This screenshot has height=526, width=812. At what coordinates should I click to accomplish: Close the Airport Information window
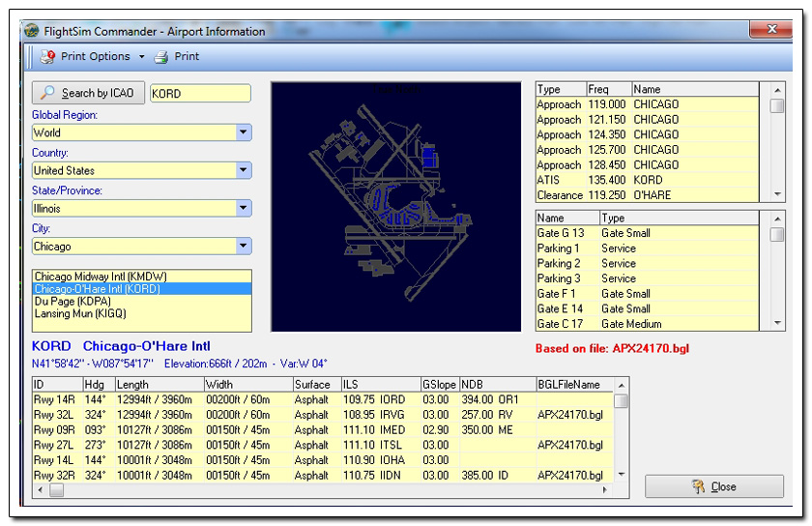pyautogui.click(x=770, y=29)
